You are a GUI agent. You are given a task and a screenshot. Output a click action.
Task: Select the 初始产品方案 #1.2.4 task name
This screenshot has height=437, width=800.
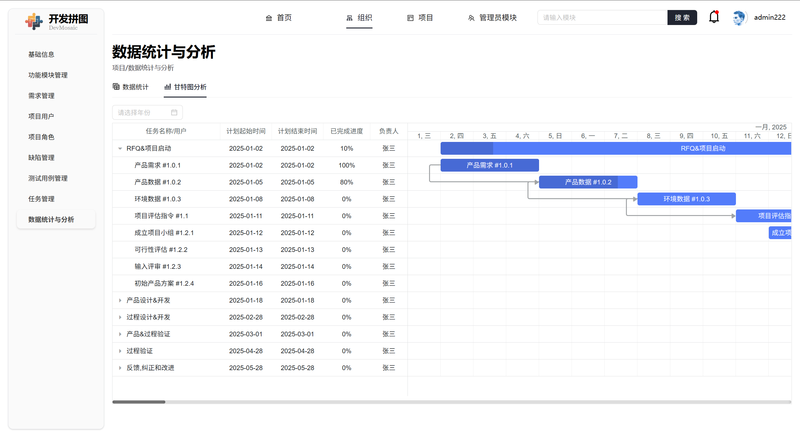click(164, 283)
